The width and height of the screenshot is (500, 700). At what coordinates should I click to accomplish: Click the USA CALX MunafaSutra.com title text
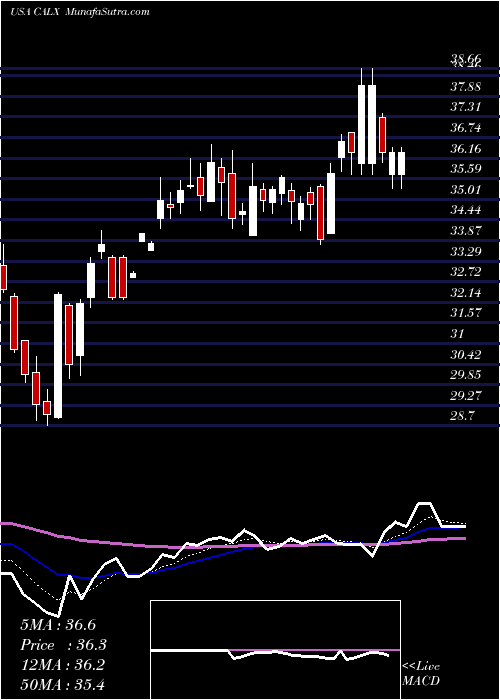pyautogui.click(x=79, y=12)
